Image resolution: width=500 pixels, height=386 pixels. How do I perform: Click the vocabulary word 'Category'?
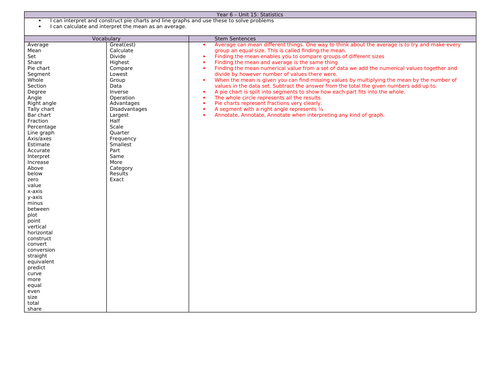(121, 168)
